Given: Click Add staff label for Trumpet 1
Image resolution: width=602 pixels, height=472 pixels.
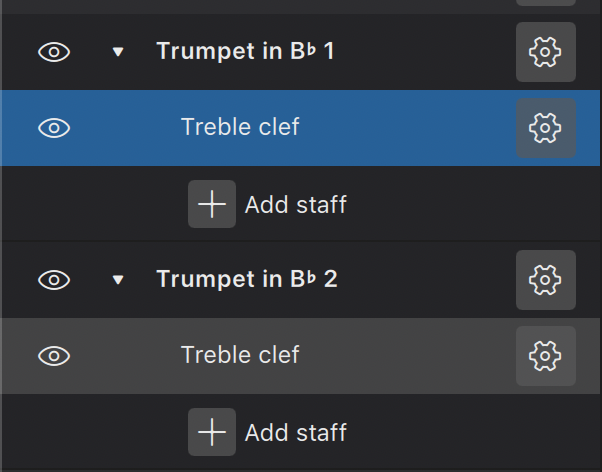Looking at the screenshot, I should point(295,205).
